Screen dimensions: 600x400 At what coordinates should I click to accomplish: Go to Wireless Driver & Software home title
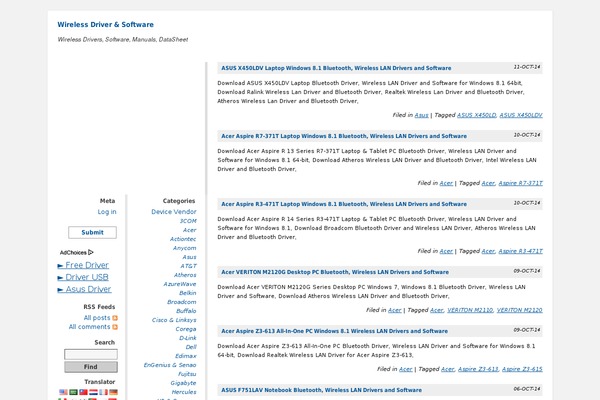coord(105,23)
